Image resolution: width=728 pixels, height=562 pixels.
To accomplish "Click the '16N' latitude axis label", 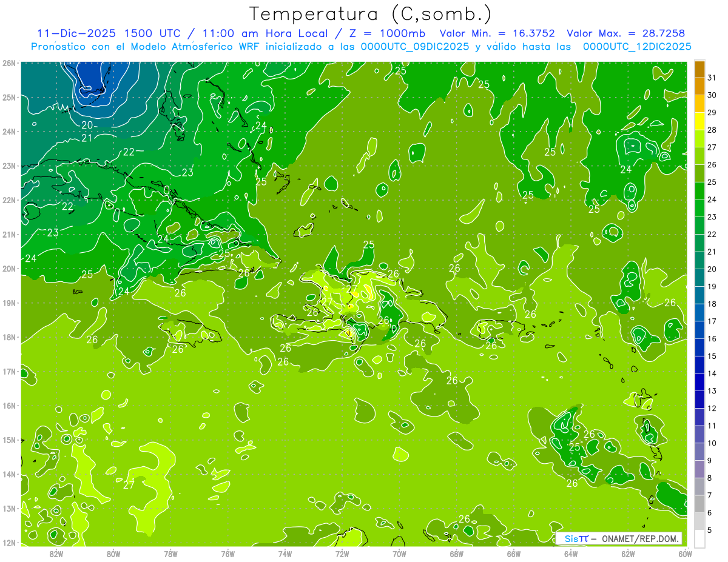I will pyautogui.click(x=9, y=406).
